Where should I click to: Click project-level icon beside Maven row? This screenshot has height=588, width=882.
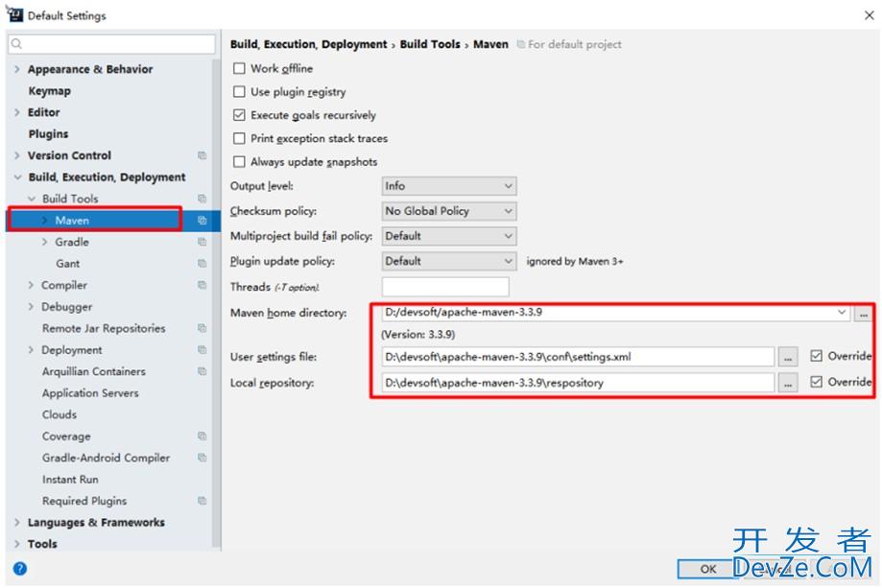point(202,221)
